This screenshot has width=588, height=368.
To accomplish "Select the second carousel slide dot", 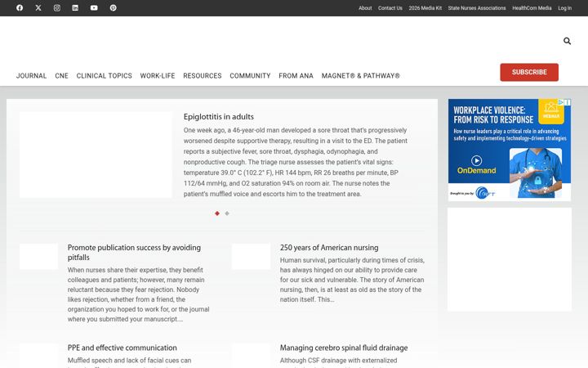I will pyautogui.click(x=227, y=213).
